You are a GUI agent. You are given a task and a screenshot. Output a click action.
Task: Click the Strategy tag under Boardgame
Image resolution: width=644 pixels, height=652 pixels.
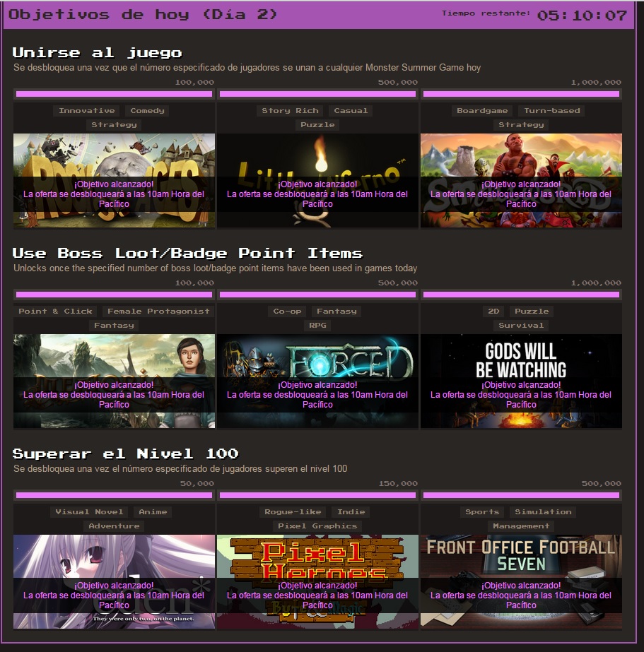(521, 125)
